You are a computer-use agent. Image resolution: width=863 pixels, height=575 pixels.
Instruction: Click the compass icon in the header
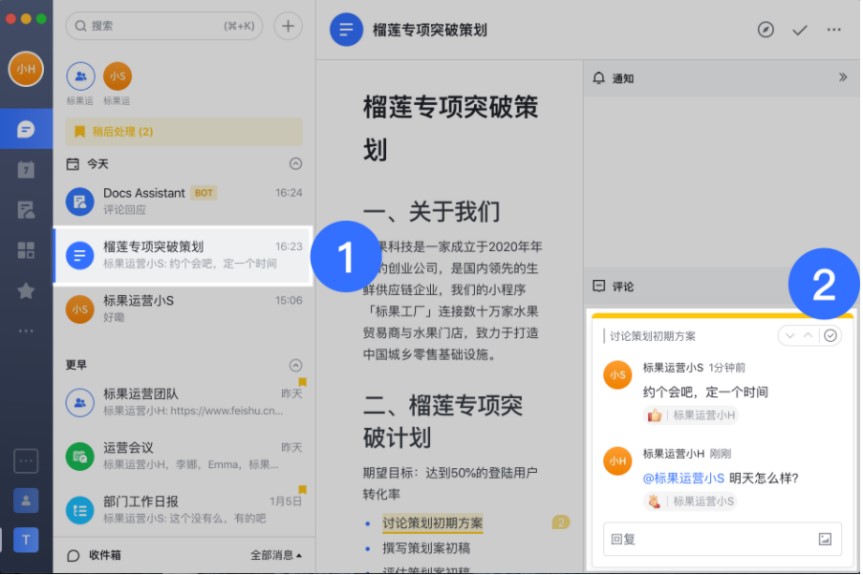click(766, 30)
